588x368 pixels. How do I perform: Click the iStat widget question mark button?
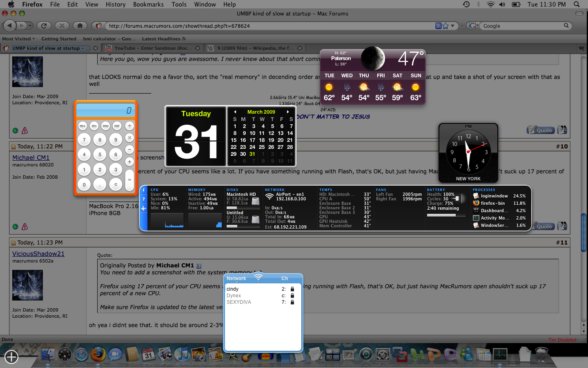[x=144, y=199]
